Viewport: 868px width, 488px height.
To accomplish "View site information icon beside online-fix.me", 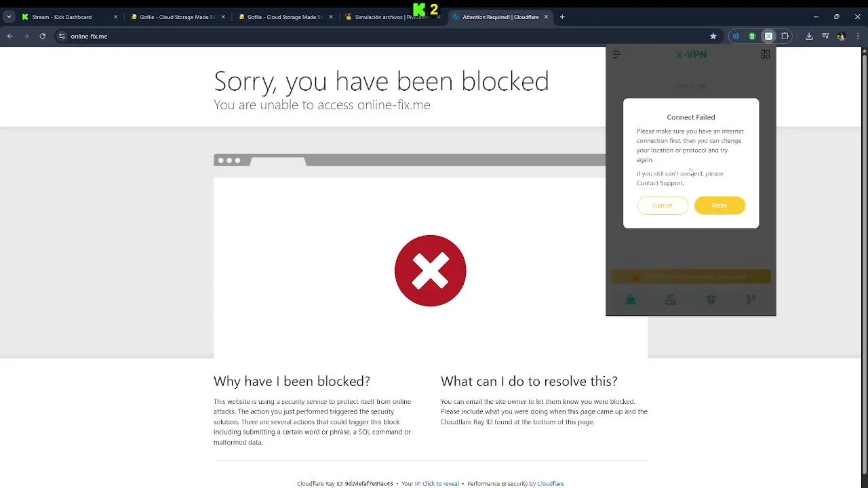I will [x=62, y=36].
